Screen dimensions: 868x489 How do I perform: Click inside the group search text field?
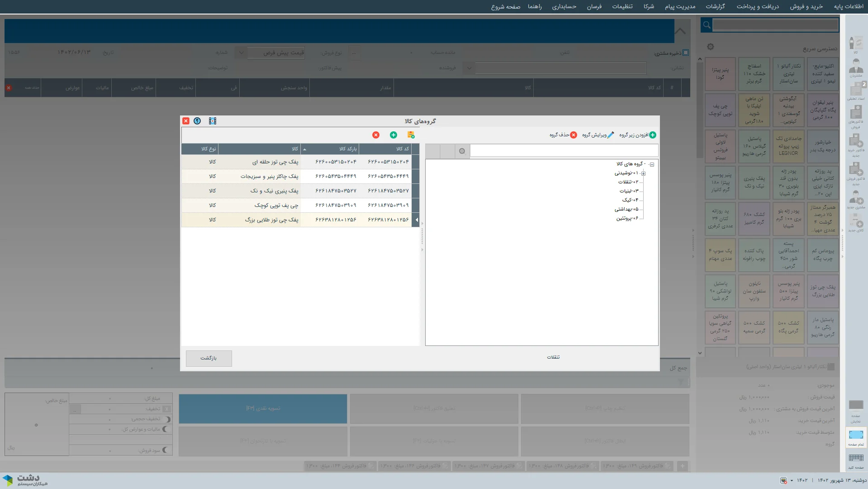564,151
